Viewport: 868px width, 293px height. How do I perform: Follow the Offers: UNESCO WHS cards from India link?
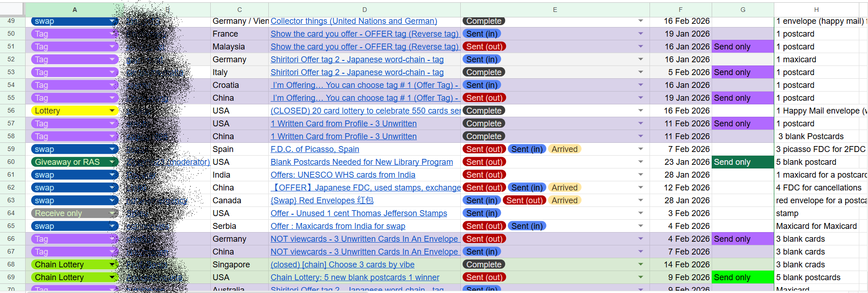(x=343, y=175)
